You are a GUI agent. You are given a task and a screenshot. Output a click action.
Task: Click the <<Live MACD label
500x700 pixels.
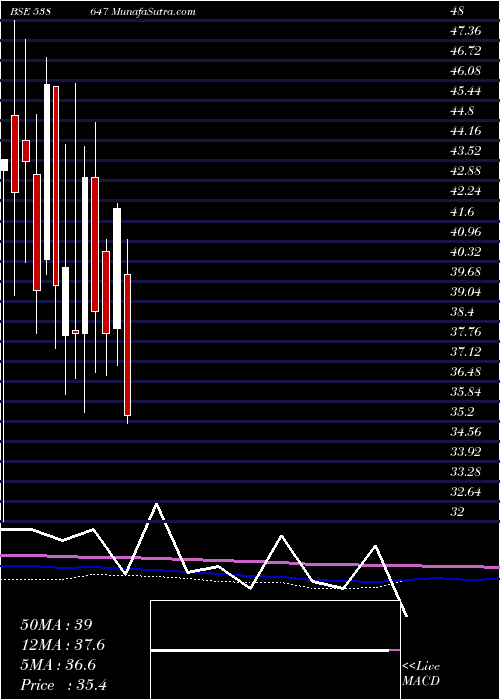[421, 673]
